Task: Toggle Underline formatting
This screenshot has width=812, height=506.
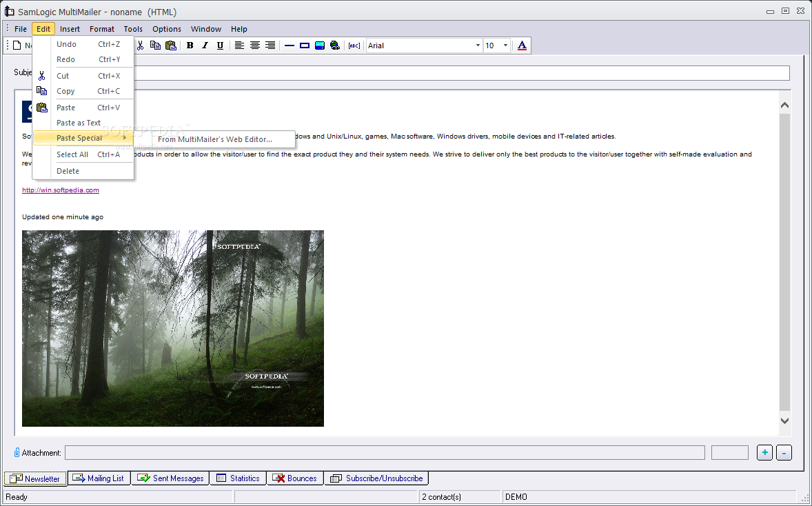Action: click(x=220, y=45)
